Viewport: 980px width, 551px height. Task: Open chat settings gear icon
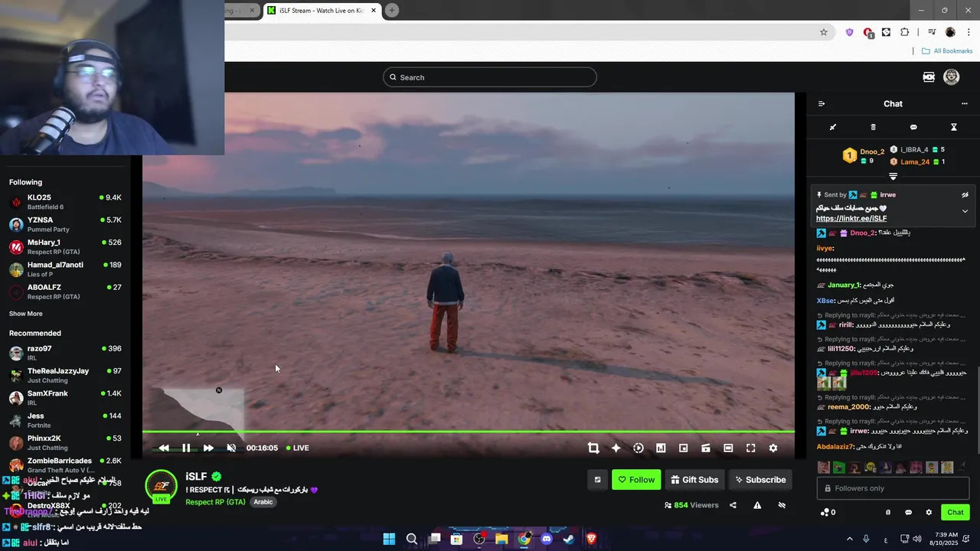pos(929,513)
